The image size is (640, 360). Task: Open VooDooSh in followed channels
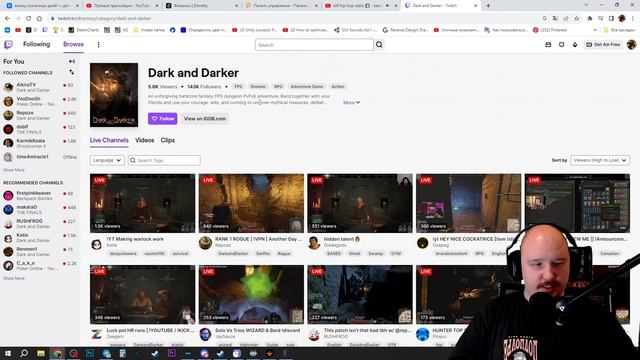[40, 101]
